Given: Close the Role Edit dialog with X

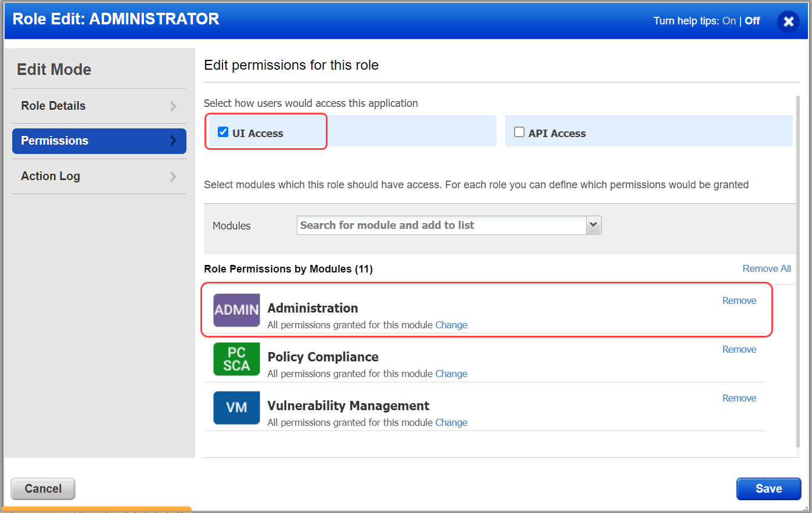Looking at the screenshot, I should [x=788, y=21].
